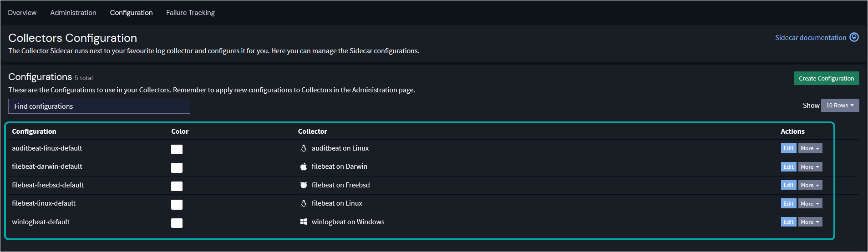Screen dimensions: 868x252
Task: Click the filebeat-darwin-default configuration name
Action: pos(47,166)
